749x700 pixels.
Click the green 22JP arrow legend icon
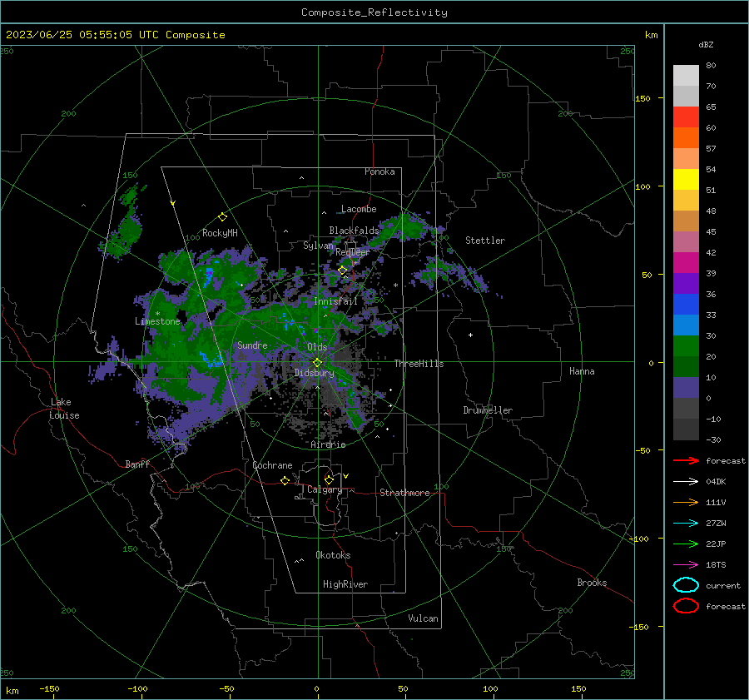click(686, 544)
